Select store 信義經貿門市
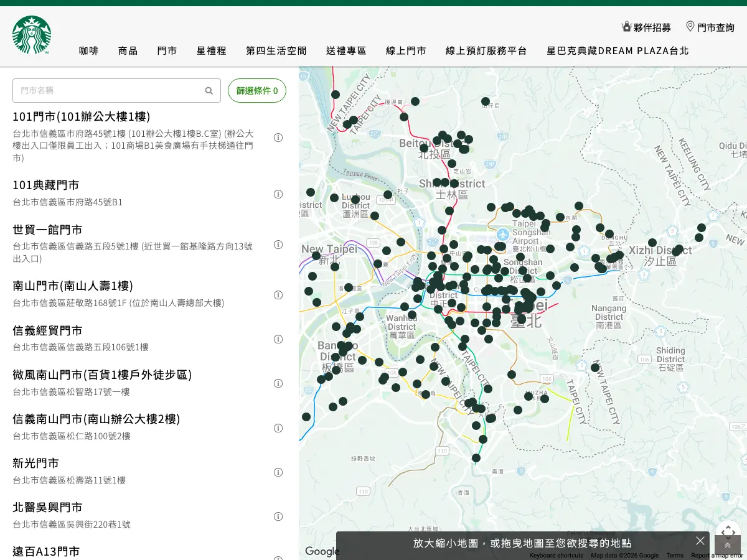747x560 pixels. coord(47,330)
